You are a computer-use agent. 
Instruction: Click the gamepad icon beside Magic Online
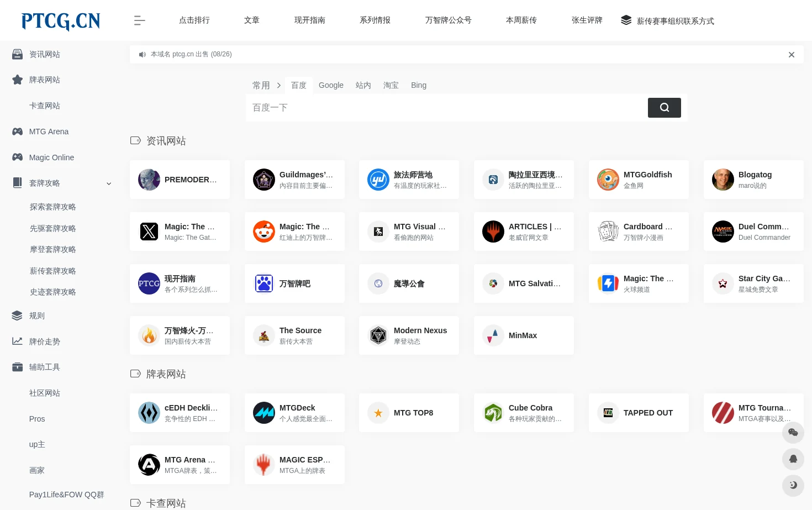pos(18,157)
